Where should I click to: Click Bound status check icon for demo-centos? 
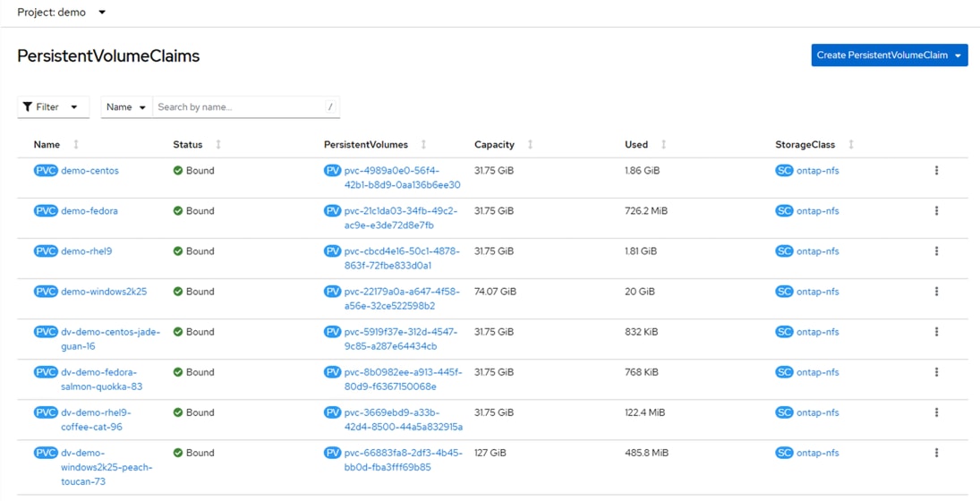click(x=177, y=171)
